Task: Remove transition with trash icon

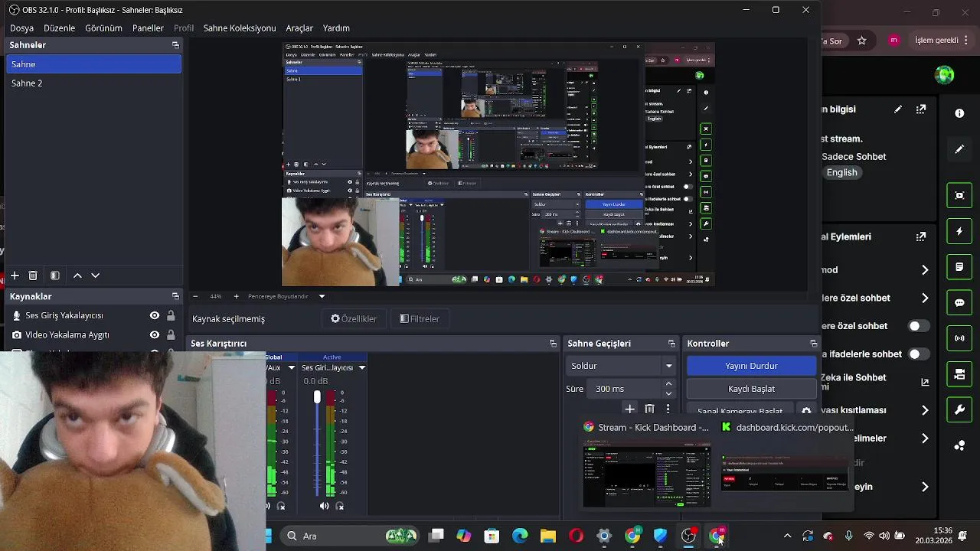Action: (x=649, y=409)
